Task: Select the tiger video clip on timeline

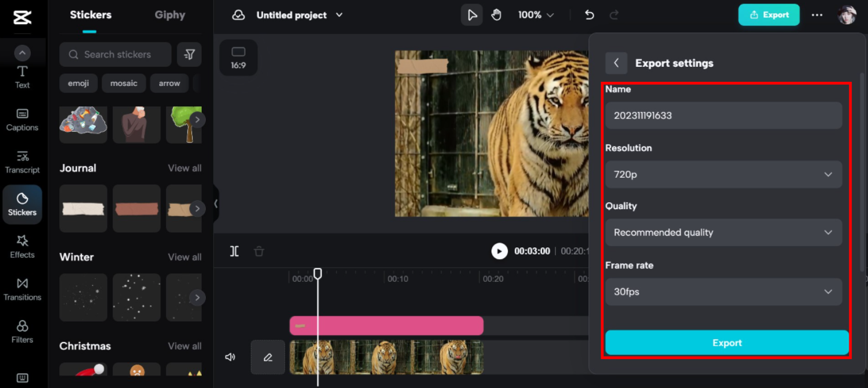Action: [386, 357]
